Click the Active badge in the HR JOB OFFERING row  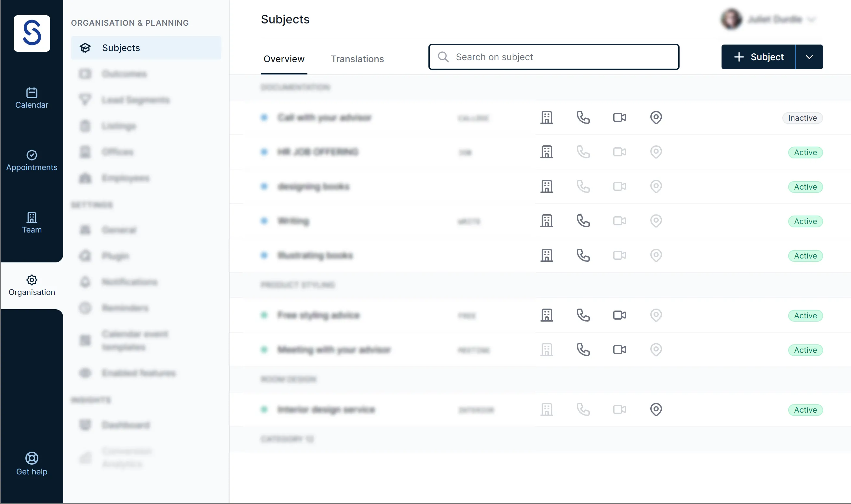805,153
